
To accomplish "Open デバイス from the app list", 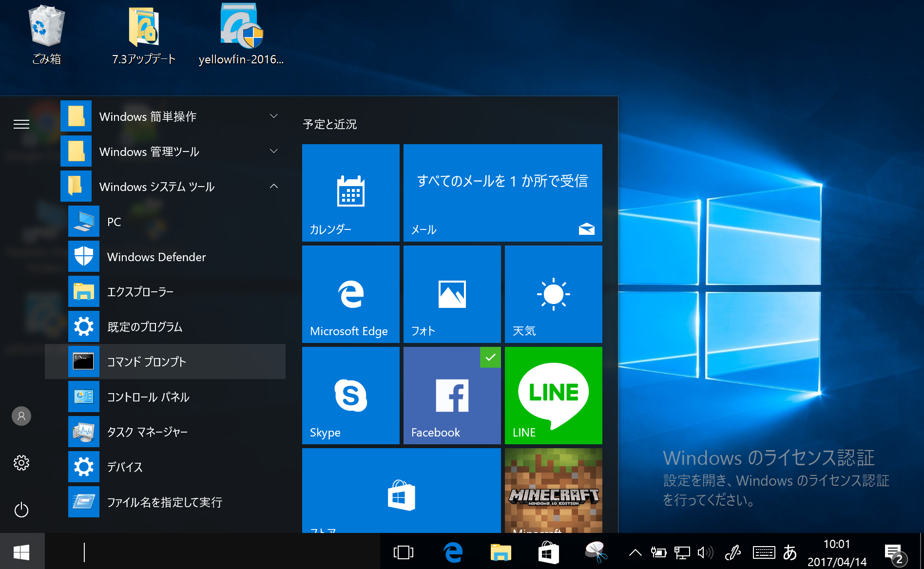I will (176, 467).
